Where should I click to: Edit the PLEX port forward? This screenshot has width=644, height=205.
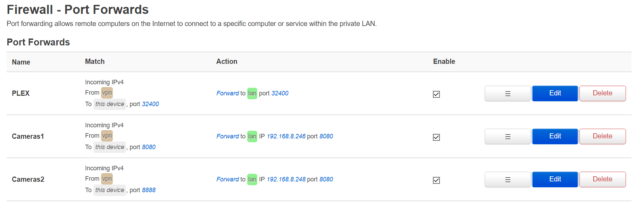(x=554, y=93)
